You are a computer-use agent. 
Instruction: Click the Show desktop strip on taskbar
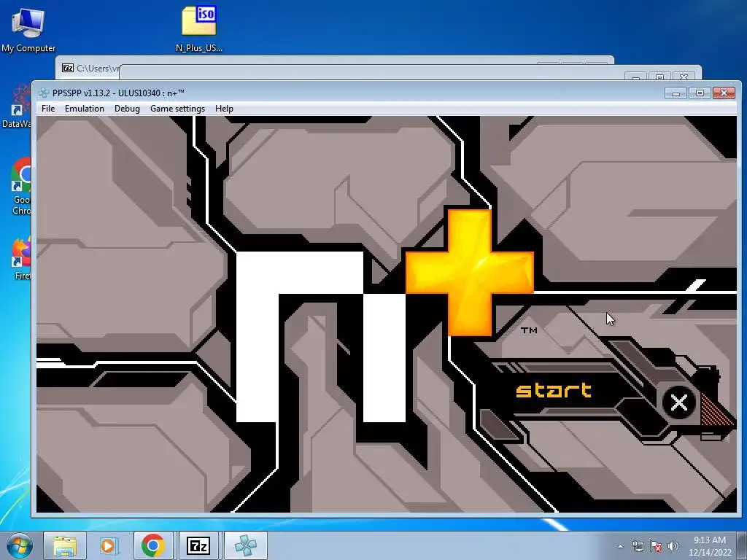click(743, 546)
